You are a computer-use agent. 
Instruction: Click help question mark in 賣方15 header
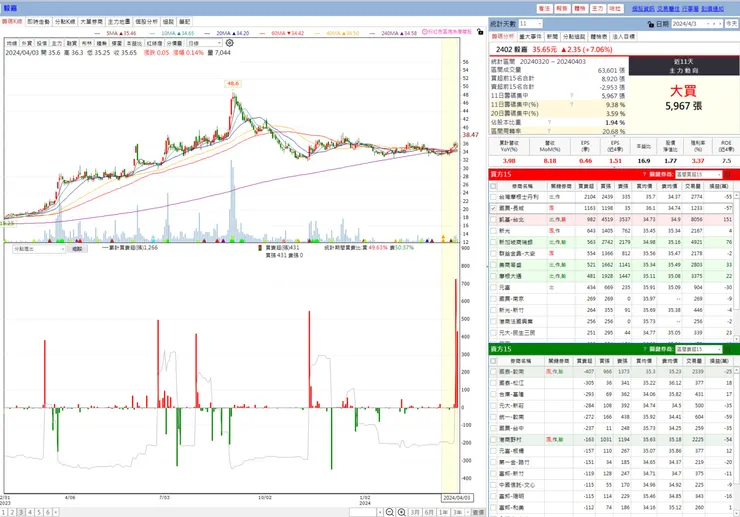[x=644, y=349]
